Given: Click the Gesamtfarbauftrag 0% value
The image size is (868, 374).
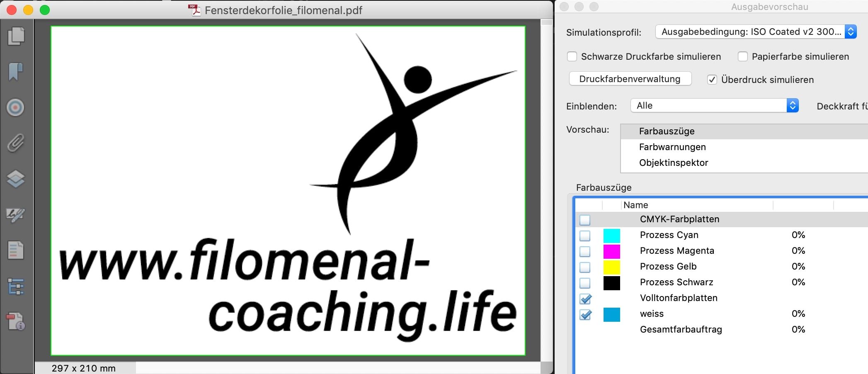Looking at the screenshot, I should click(798, 330).
